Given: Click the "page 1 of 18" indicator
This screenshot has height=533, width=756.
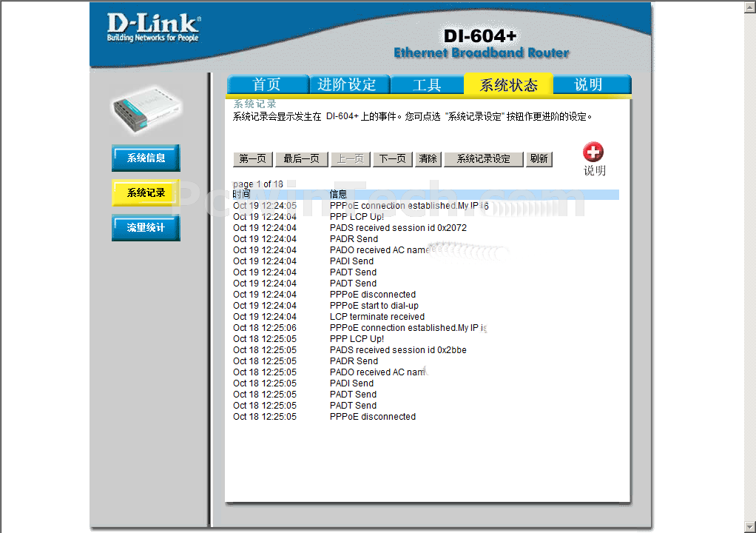Looking at the screenshot, I should click(x=258, y=184).
